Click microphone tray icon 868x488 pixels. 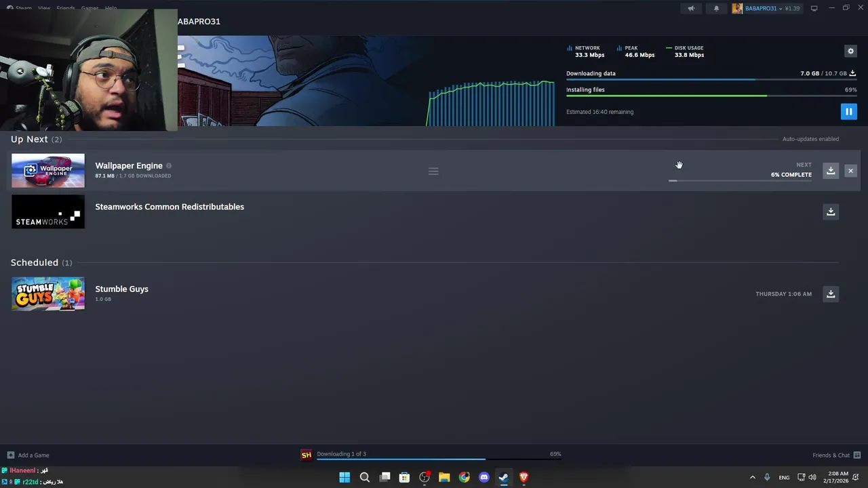click(x=767, y=477)
